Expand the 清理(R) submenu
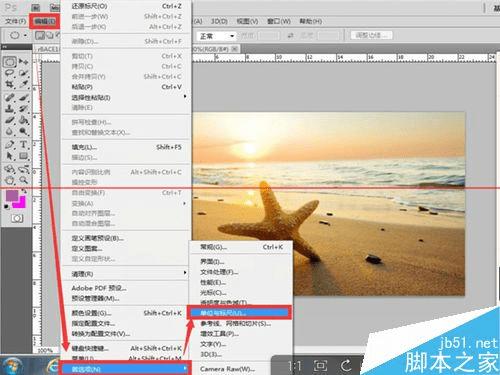The height and width of the screenshot is (375, 500). pyautogui.click(x=126, y=274)
